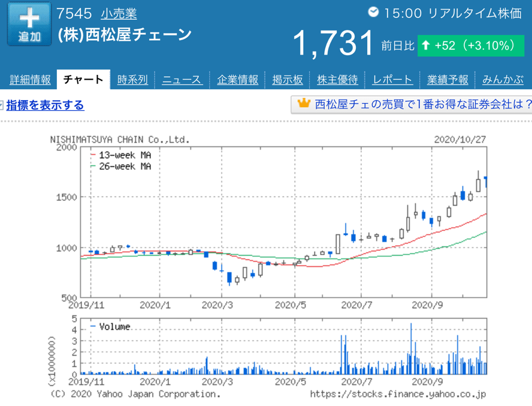Click the 2020/9 label under volume chart
532x406 pixels.
427,382
